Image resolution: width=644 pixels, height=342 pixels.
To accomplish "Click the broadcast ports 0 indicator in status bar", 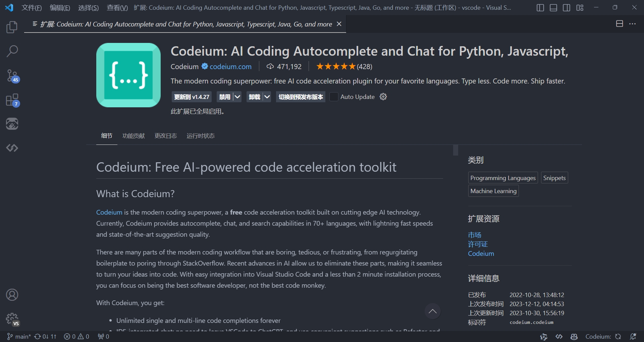I will point(103,336).
